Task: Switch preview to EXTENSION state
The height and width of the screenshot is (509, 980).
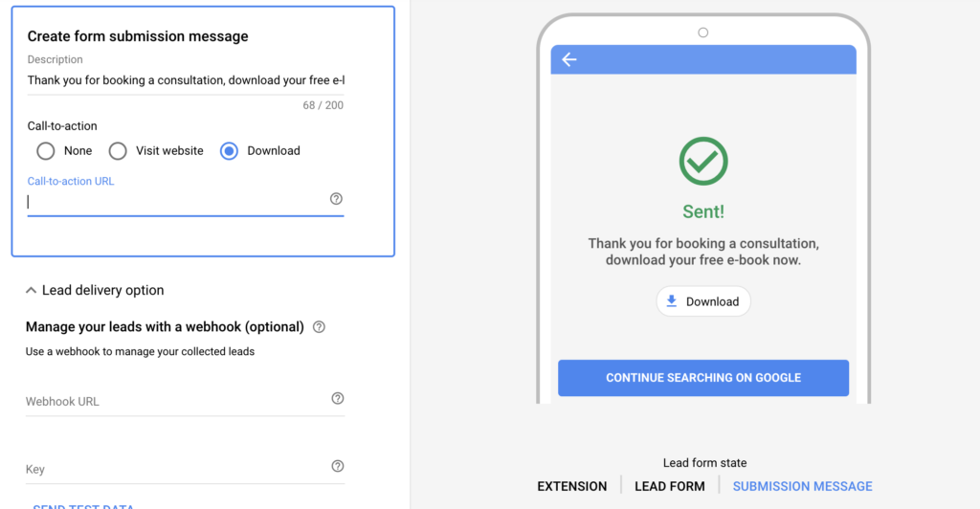Action: tap(572, 487)
